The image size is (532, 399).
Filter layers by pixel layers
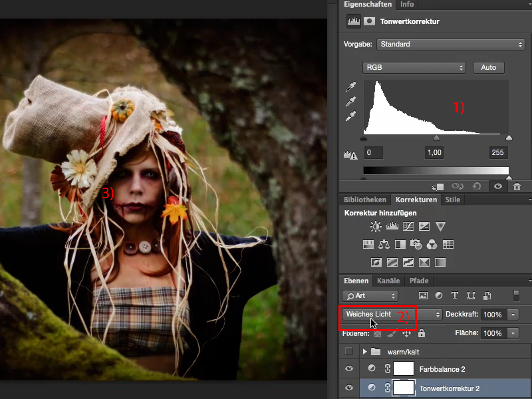423,295
